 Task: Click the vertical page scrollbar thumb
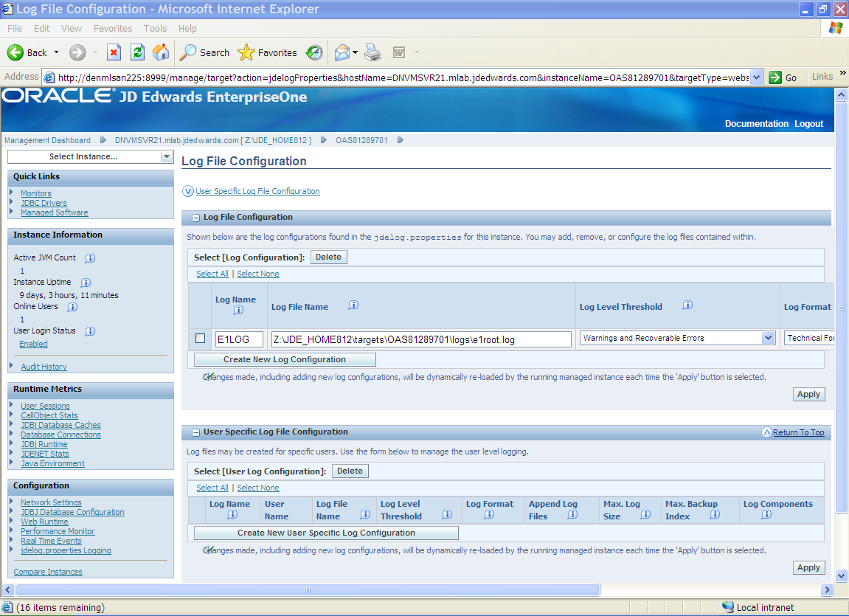click(x=841, y=308)
